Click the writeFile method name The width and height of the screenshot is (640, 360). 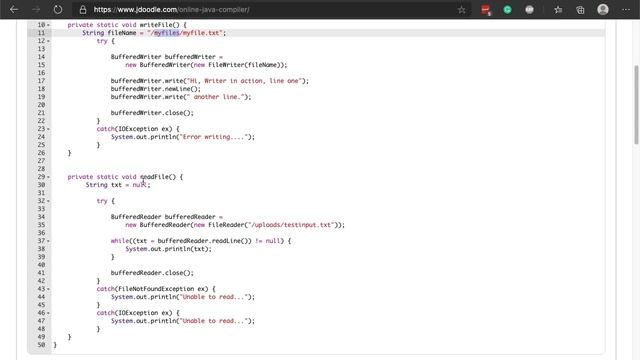tap(156, 25)
